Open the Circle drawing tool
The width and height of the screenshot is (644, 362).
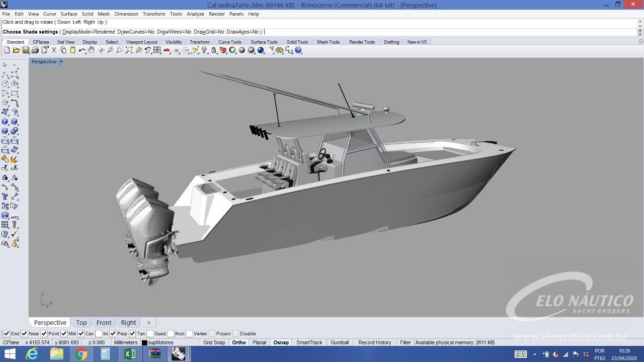[x=5, y=83]
